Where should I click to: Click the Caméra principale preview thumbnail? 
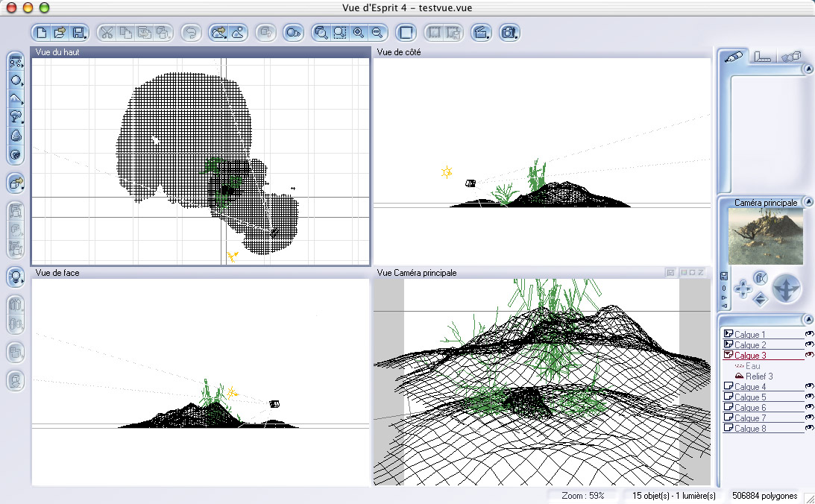pyautogui.click(x=765, y=237)
